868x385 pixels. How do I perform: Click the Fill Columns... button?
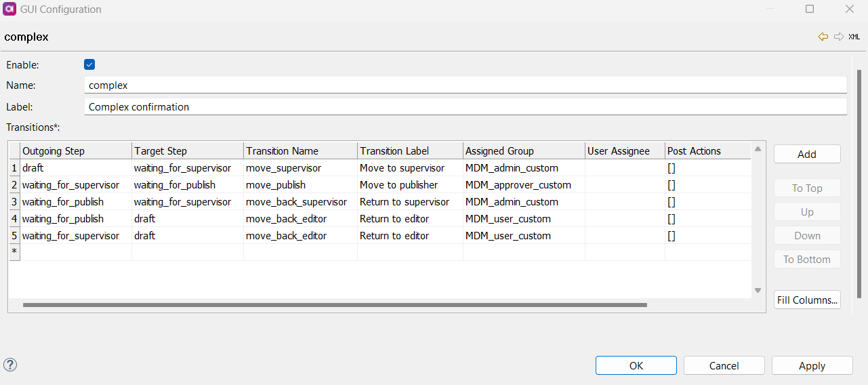tap(807, 300)
